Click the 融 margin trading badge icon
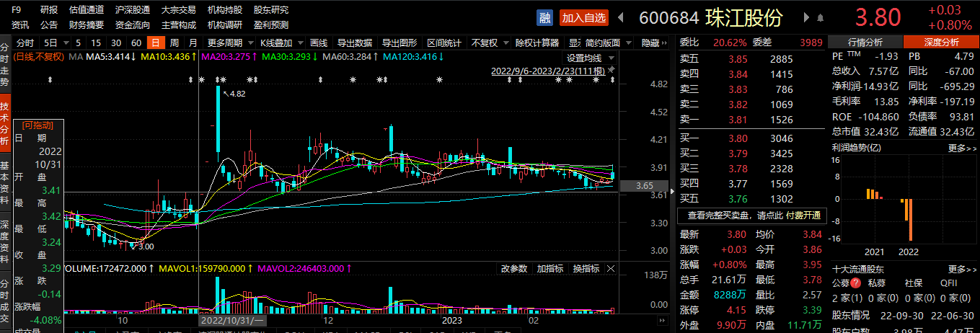This screenshot has height=333, width=980. click(x=545, y=17)
